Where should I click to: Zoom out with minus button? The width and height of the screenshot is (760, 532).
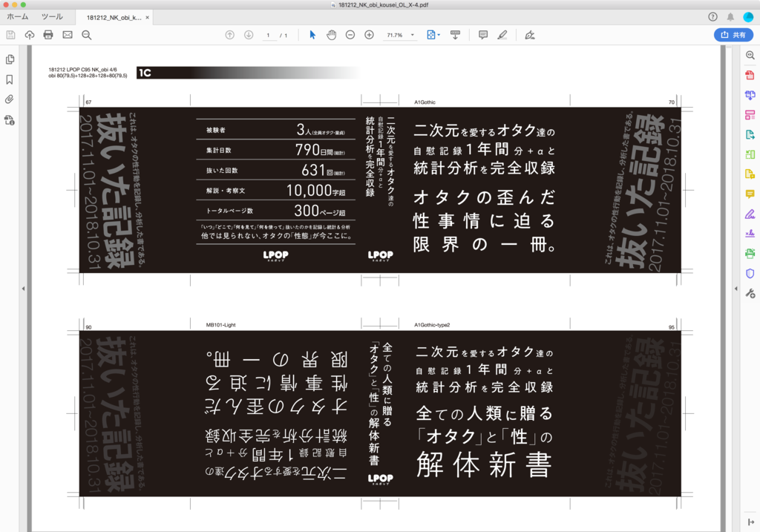click(x=350, y=35)
